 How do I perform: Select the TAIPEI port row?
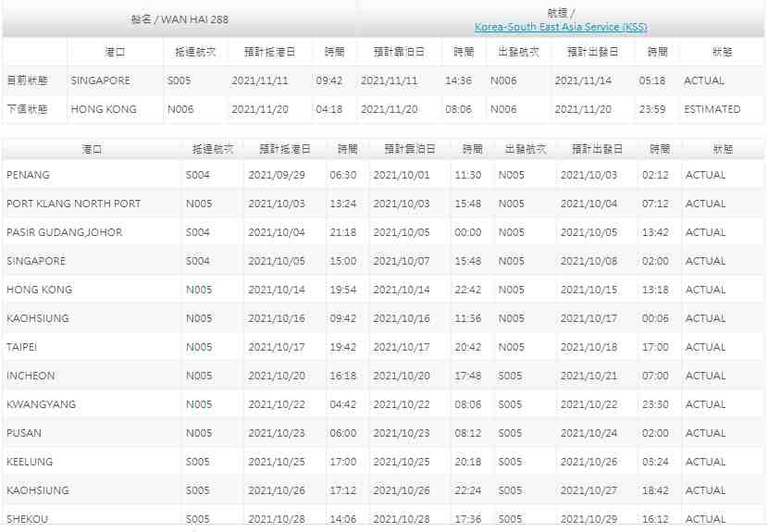(x=383, y=347)
